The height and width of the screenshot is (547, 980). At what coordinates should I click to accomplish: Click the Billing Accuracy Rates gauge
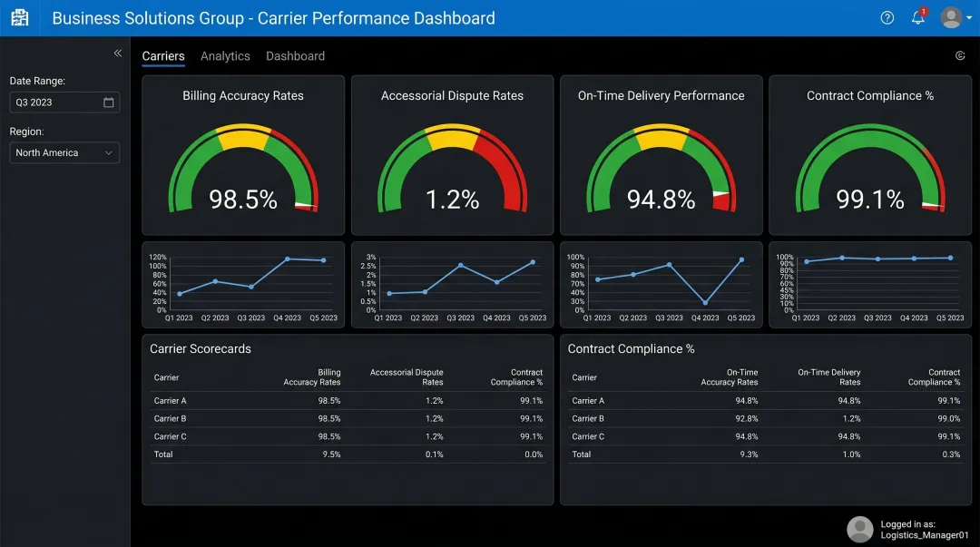(243, 168)
